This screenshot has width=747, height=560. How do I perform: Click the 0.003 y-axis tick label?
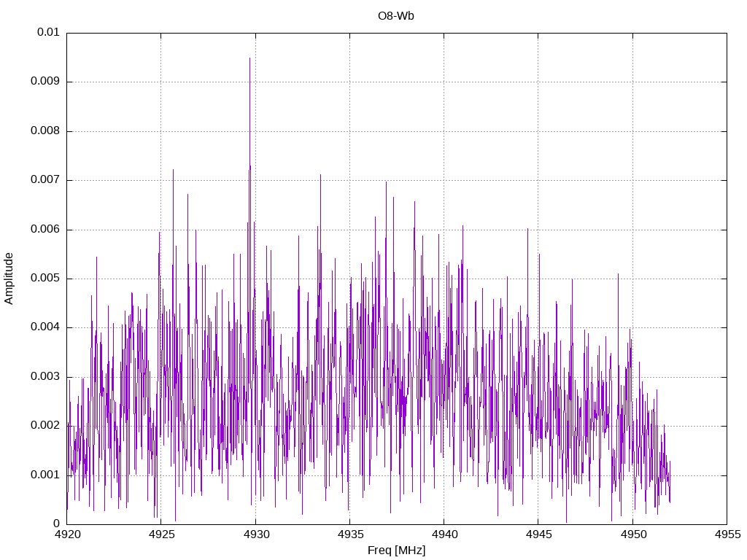click(x=45, y=377)
